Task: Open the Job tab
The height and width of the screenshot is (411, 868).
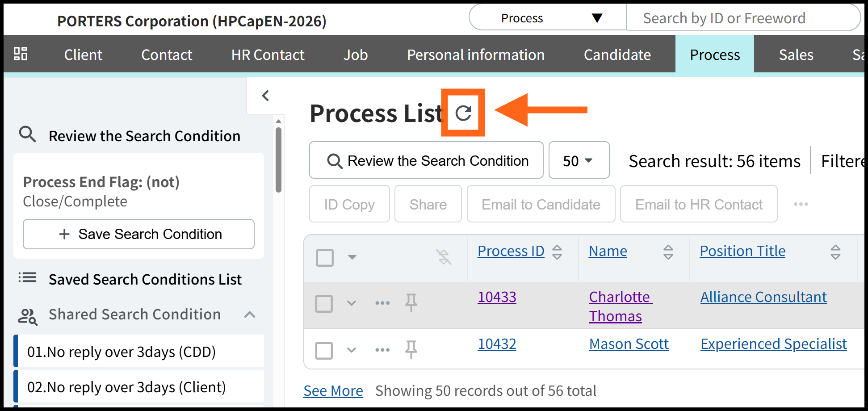Action: 356,55
